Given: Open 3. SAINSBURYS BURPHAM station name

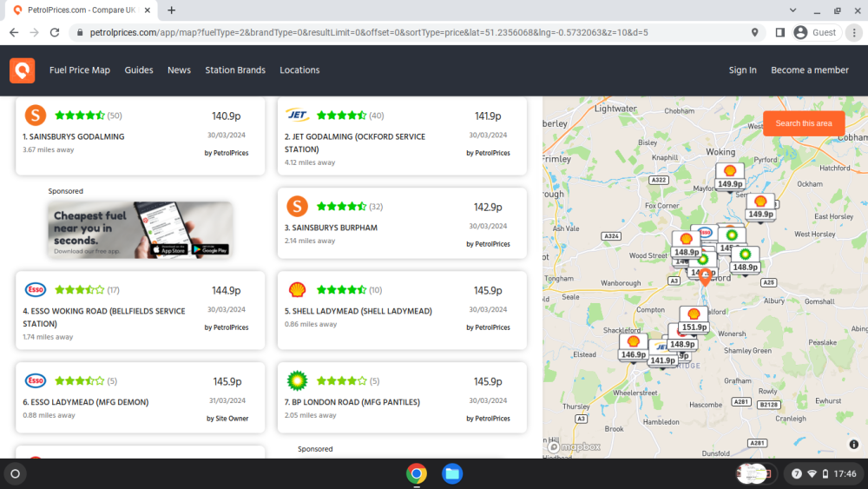Looking at the screenshot, I should coord(331,228).
